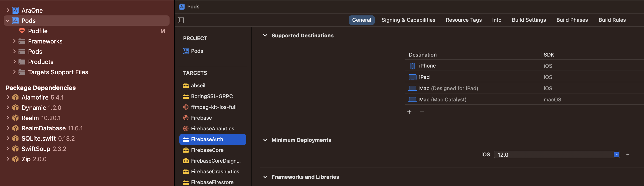Image resolution: width=644 pixels, height=186 pixels.
Task: Click the FirebaseAnalytics target icon
Action: click(x=186, y=129)
